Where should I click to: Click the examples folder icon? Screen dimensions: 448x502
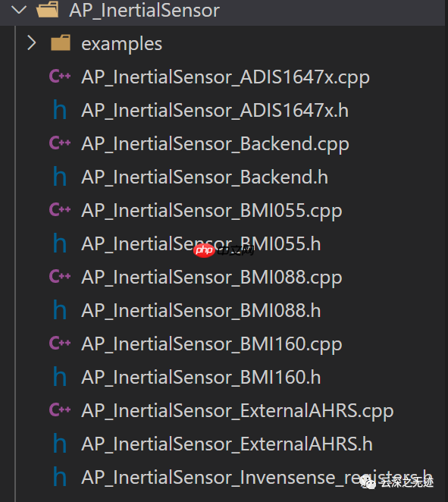61,43
